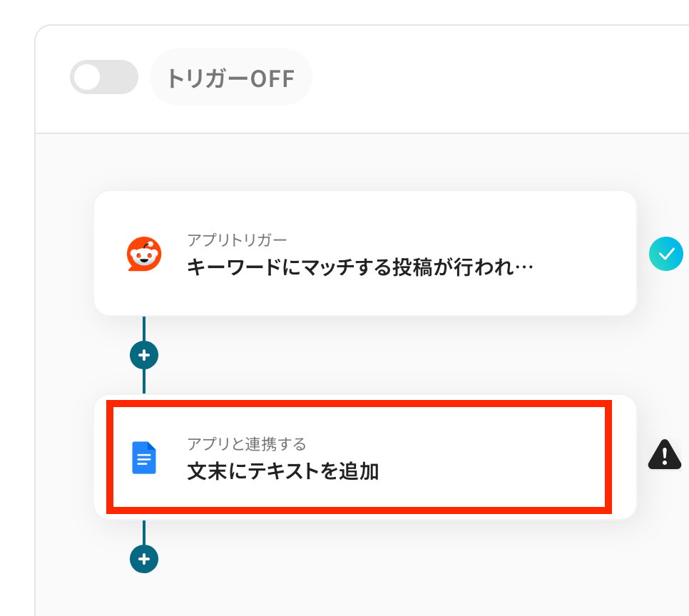Click the Google Docs document icon
This screenshot has height=616, width=689.
144,458
